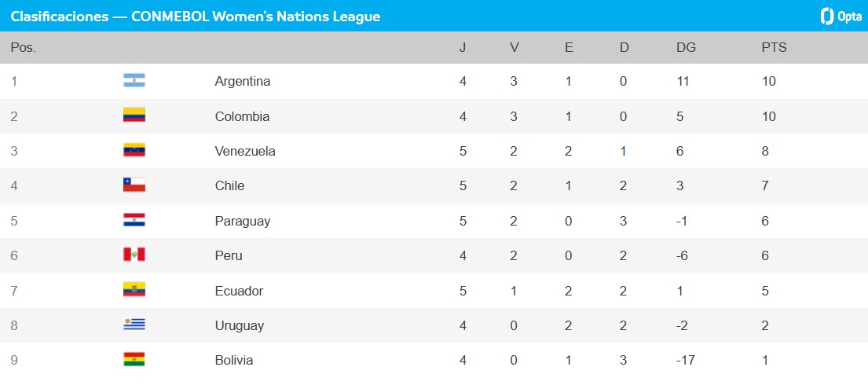Click the Ecuador flag icon
Screen dimensions: 868x389
[x=134, y=290]
